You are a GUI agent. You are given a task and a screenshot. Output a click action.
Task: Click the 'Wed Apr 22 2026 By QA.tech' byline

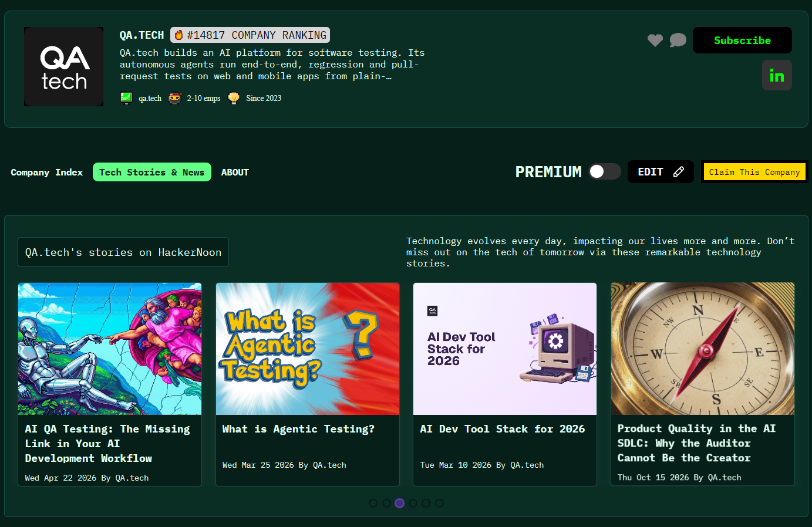click(x=87, y=478)
